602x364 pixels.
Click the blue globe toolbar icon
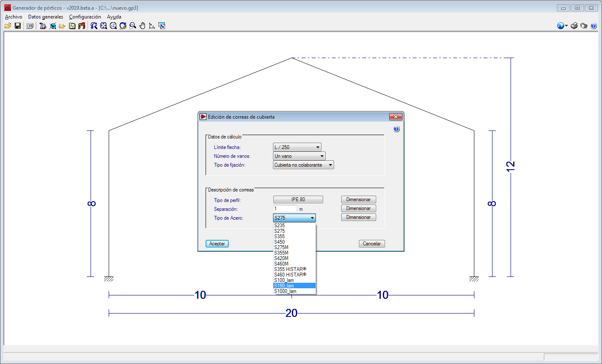coord(561,26)
